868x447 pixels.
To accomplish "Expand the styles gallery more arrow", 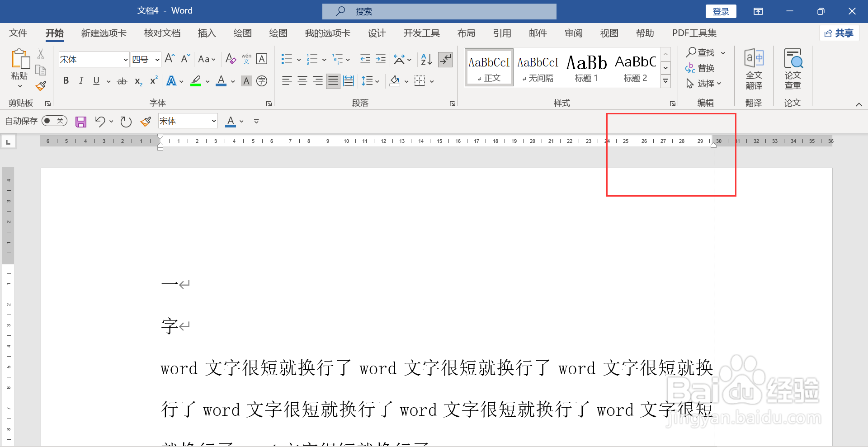I will click(x=666, y=81).
